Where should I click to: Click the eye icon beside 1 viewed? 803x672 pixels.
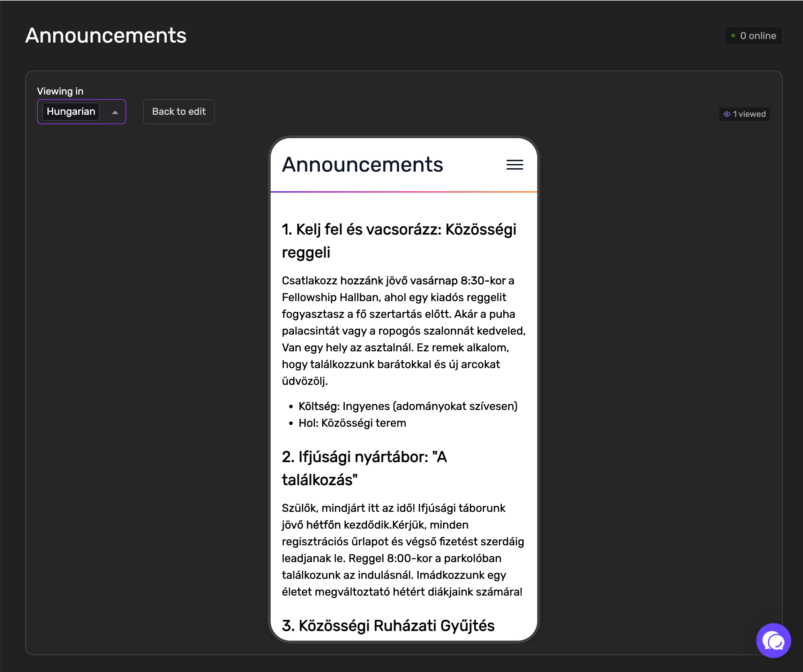coord(727,114)
